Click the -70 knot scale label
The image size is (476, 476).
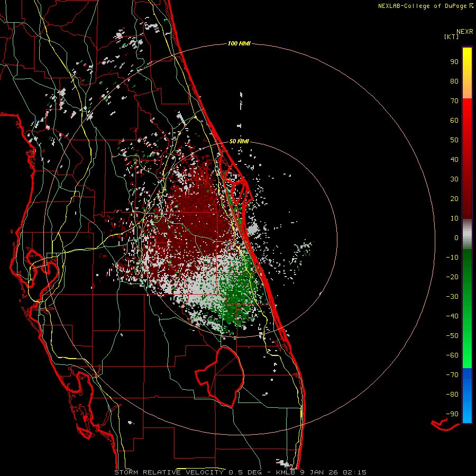[x=452, y=375]
